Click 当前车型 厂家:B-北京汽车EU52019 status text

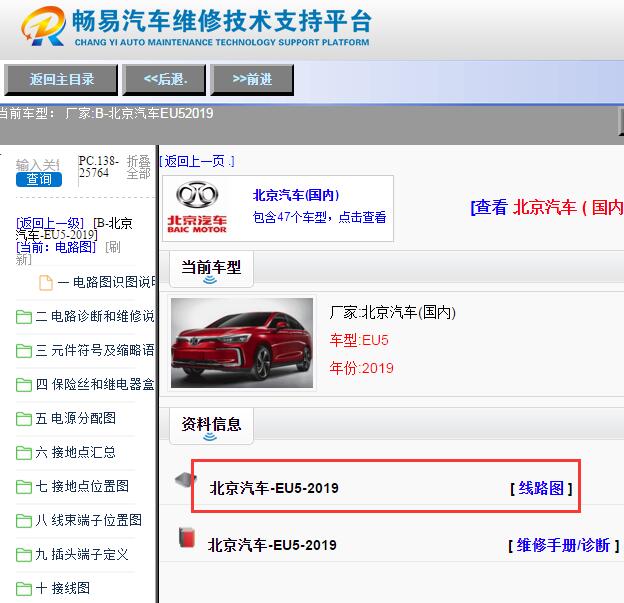pyautogui.click(x=106, y=114)
